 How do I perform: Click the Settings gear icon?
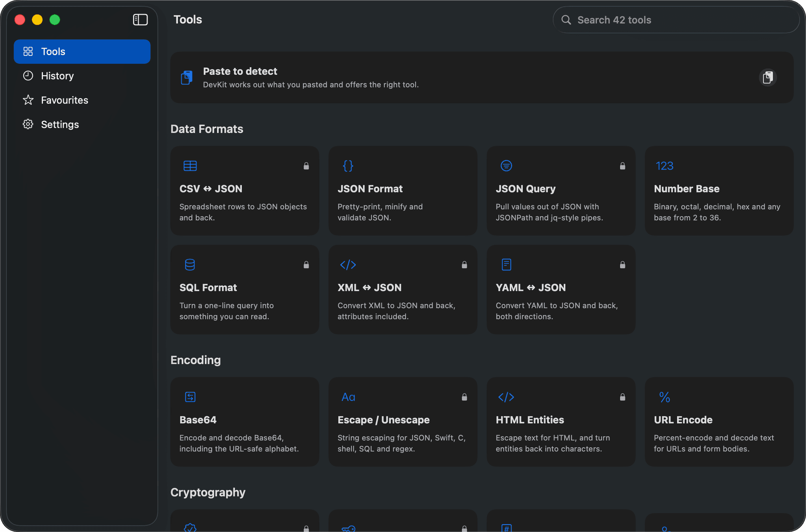pos(28,124)
